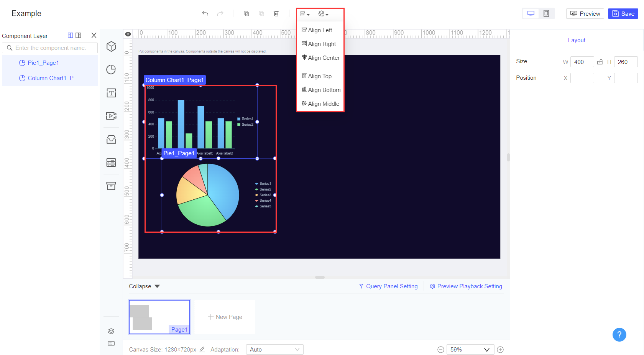Adjust the canvas zoom percentage dropdown
This screenshot has height=355, width=644.
point(470,349)
